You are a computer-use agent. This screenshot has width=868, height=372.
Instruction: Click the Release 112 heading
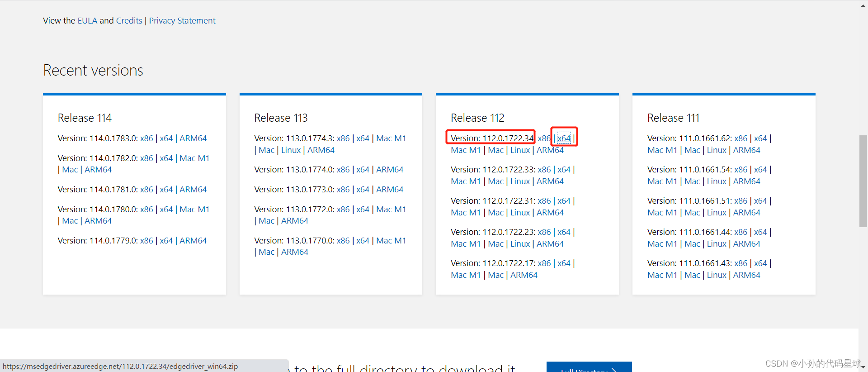point(477,118)
